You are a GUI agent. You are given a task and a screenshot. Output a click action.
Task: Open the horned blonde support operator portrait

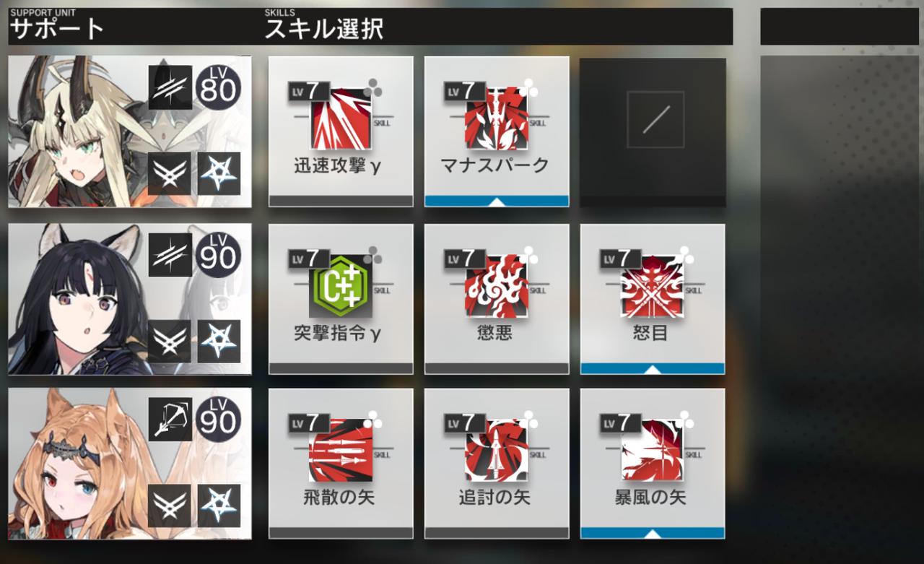(130, 131)
